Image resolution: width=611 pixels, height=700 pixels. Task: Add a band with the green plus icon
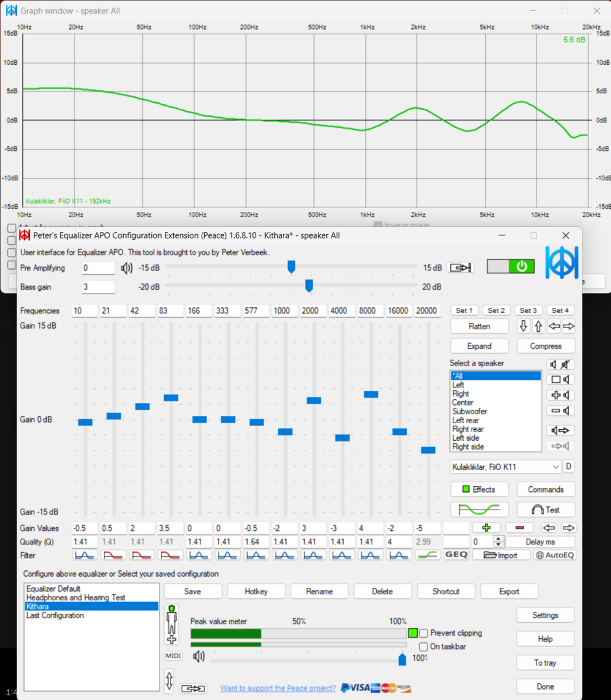tap(486, 528)
